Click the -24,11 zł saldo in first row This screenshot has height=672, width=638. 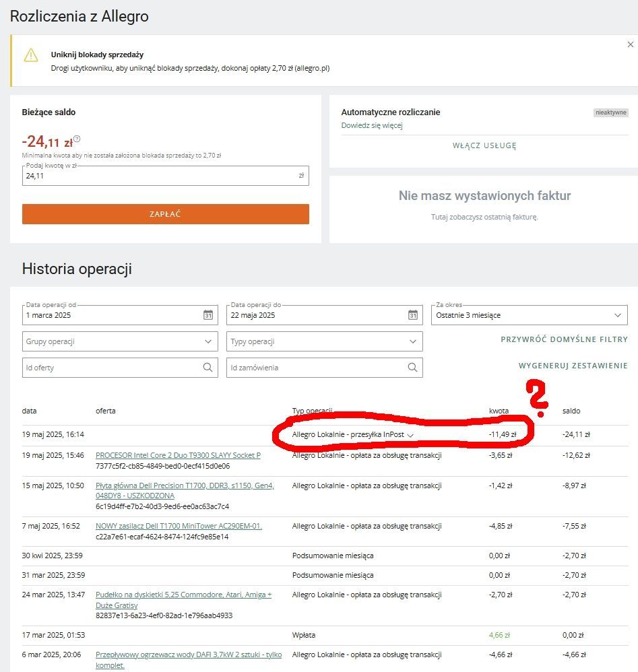pyautogui.click(x=576, y=434)
